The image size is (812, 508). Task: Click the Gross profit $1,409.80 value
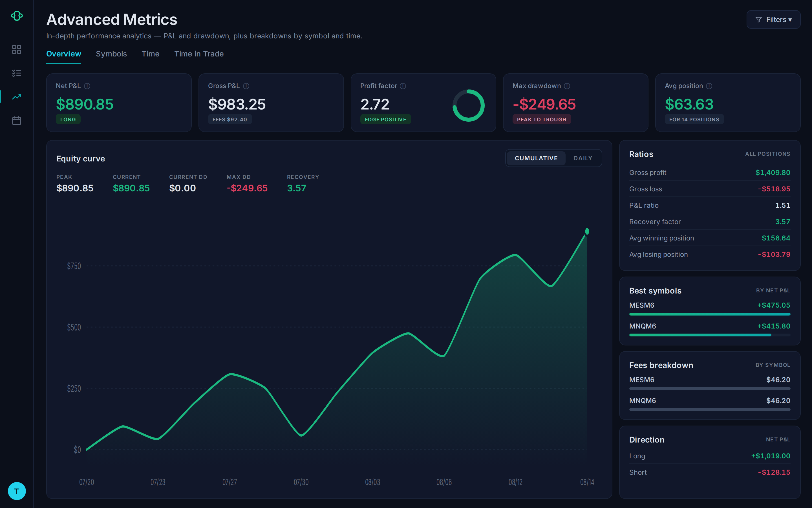[x=773, y=172]
